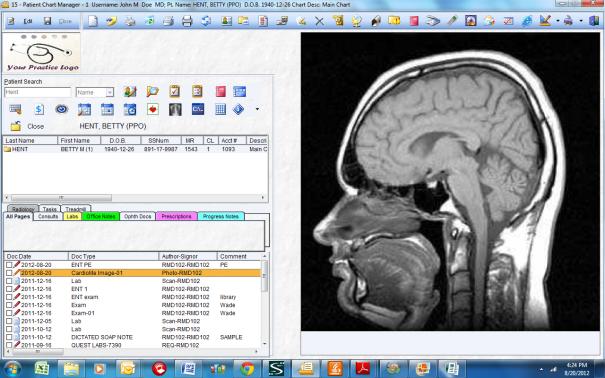Click the printer icon in top toolbar

[x=187, y=20]
